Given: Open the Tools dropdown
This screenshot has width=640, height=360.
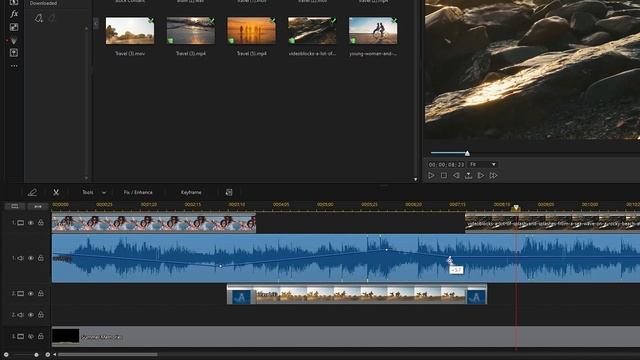Looking at the screenshot, I should tap(94, 192).
